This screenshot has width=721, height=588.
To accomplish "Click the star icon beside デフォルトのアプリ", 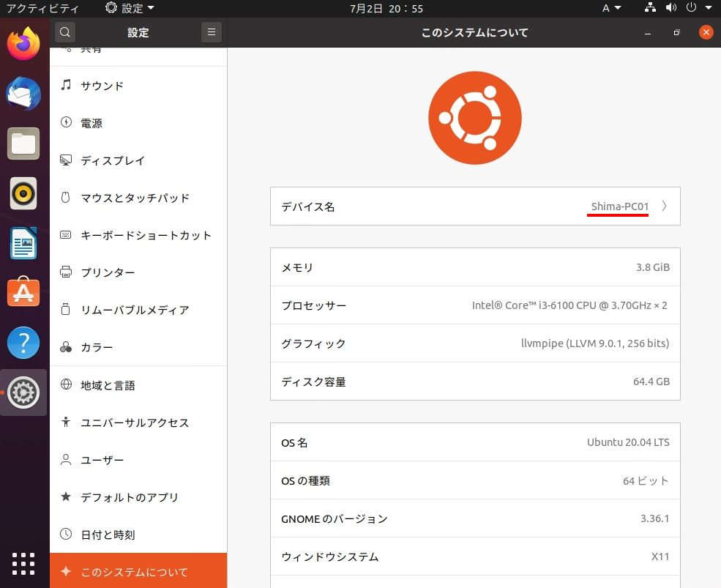I will click(66, 496).
